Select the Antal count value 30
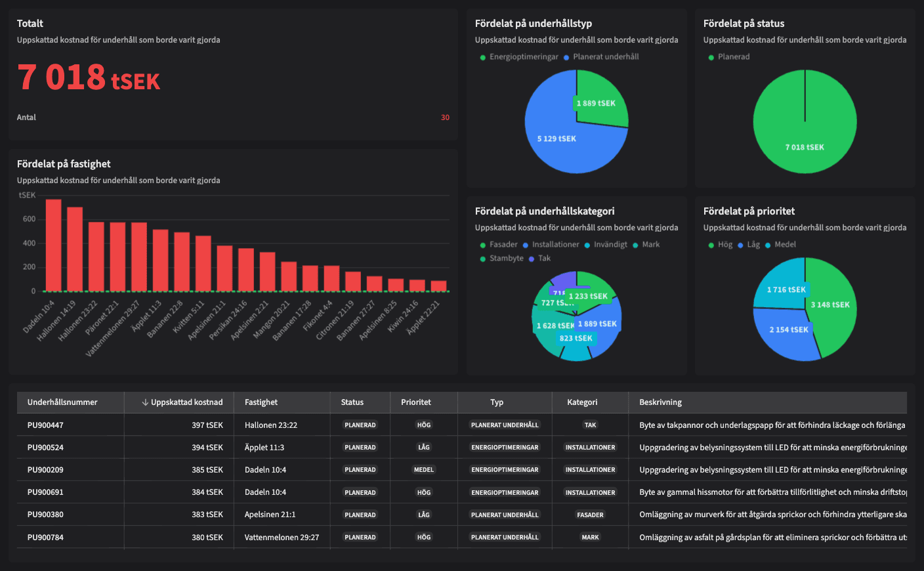 [446, 117]
